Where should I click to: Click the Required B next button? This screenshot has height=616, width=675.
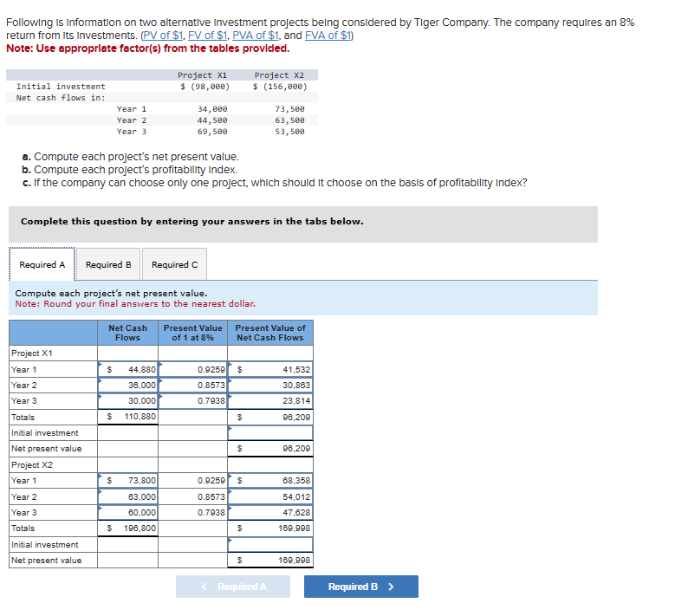pos(361,587)
